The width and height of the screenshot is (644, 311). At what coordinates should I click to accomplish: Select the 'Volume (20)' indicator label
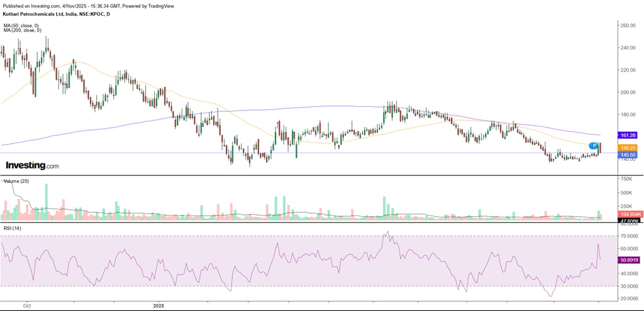15,181
